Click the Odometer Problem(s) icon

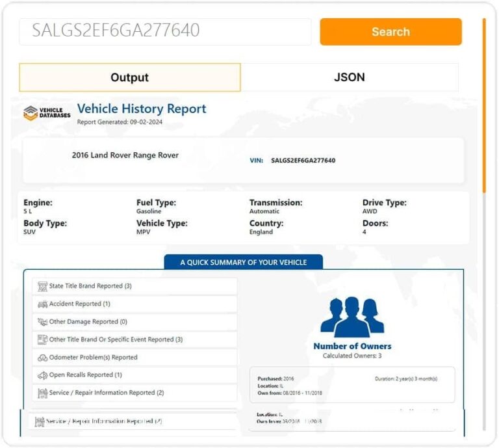click(x=42, y=358)
